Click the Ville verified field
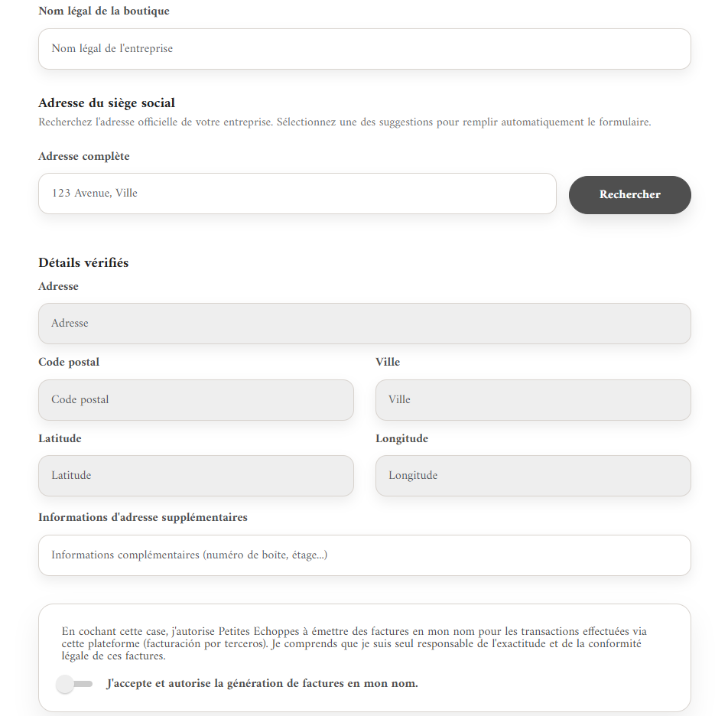The image size is (728, 716). pos(533,400)
